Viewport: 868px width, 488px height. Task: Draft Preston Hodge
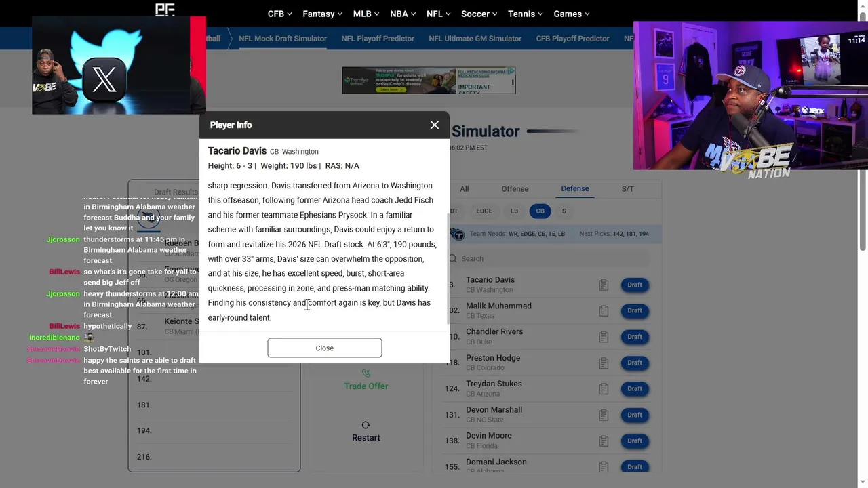pyautogui.click(x=635, y=363)
